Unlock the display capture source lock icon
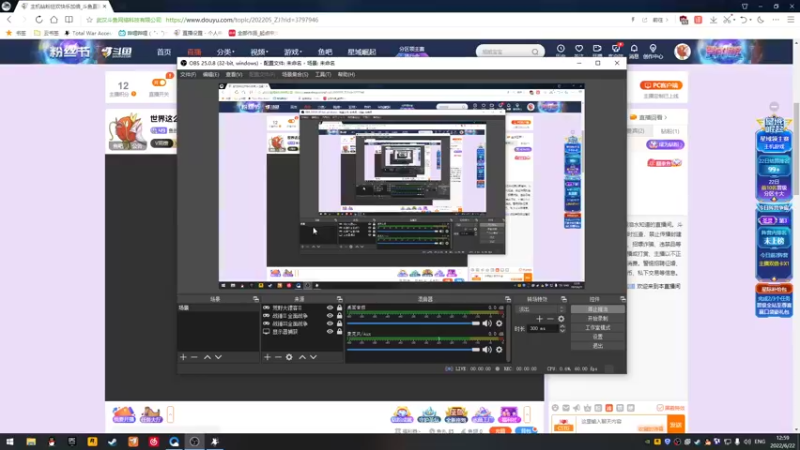 pyautogui.click(x=339, y=332)
